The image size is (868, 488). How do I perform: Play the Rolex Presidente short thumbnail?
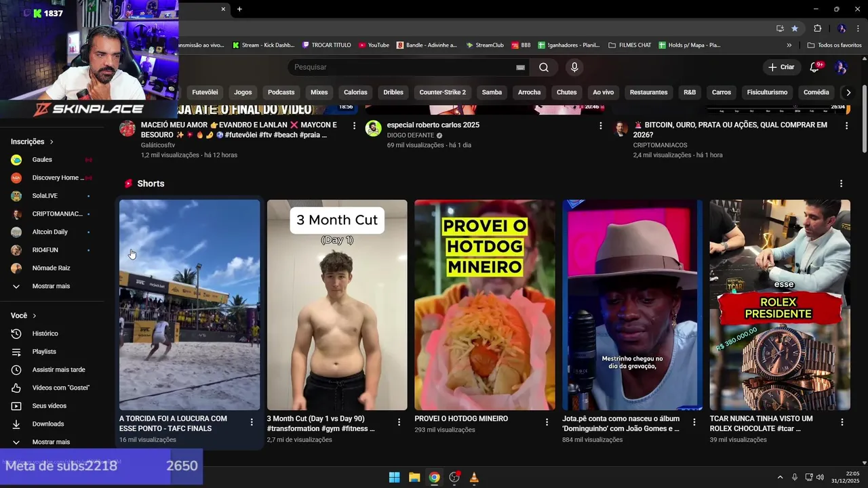tap(780, 304)
